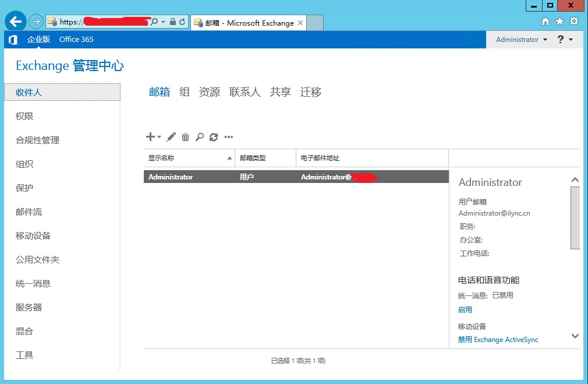
Task: Click Administrator@ilync.cn in details pane
Action: coord(494,213)
